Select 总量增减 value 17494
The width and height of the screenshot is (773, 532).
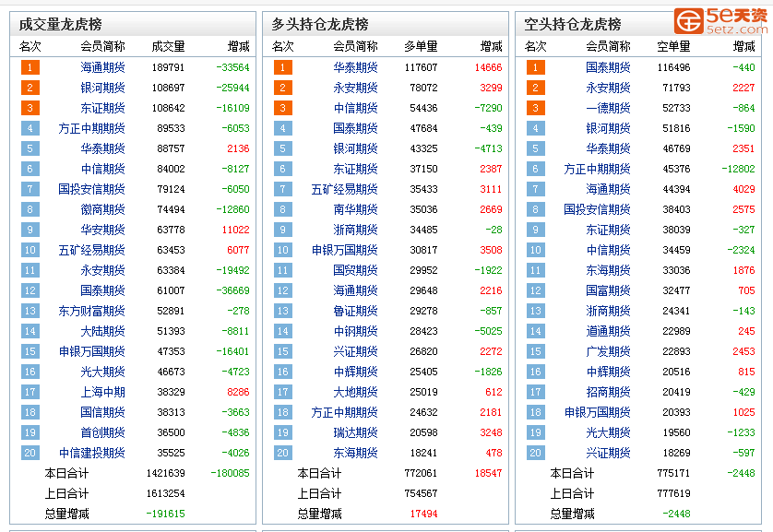click(424, 514)
